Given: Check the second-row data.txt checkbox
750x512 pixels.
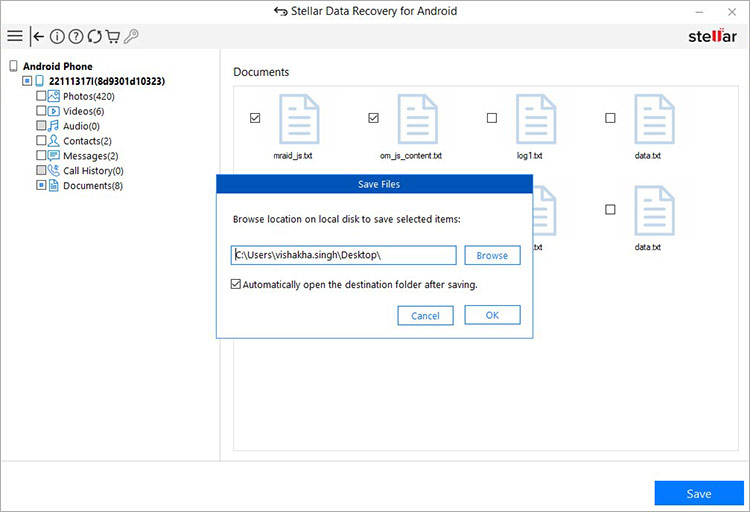Looking at the screenshot, I should 610,210.
